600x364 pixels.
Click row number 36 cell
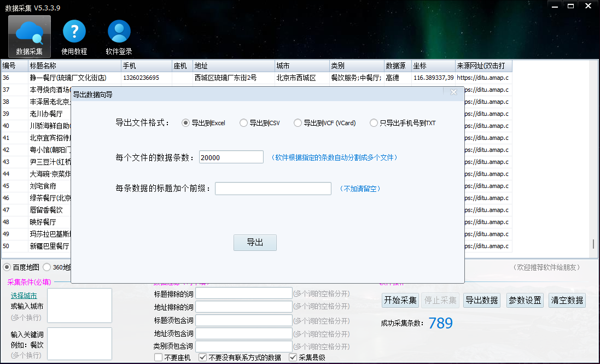(15, 78)
